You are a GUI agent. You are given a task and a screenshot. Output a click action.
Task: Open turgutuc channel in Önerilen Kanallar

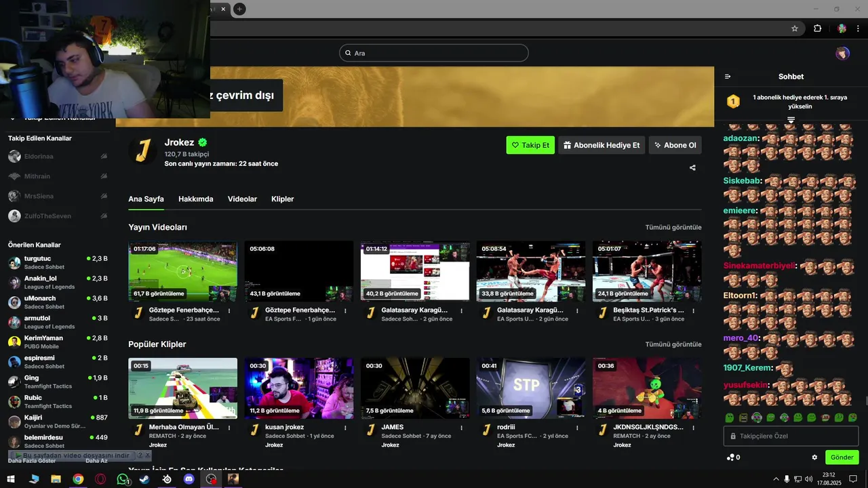(x=58, y=263)
